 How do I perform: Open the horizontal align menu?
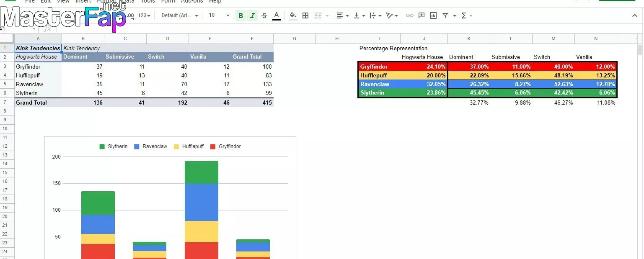[x=343, y=15]
